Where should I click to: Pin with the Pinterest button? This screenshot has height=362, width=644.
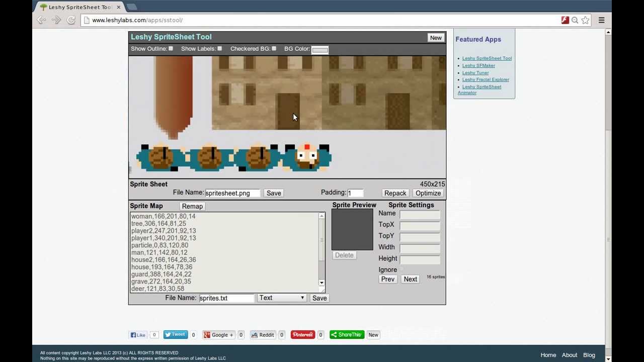coord(303,335)
